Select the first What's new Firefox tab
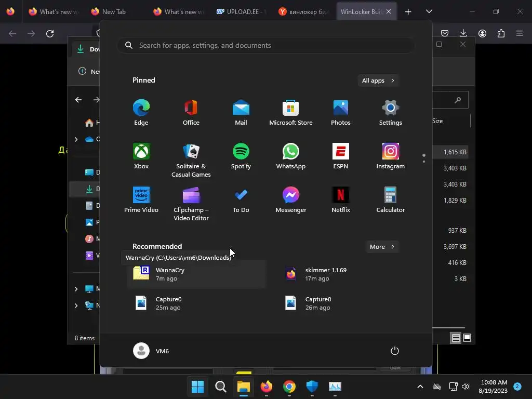Viewport: 532px width, 399px height. [54, 11]
